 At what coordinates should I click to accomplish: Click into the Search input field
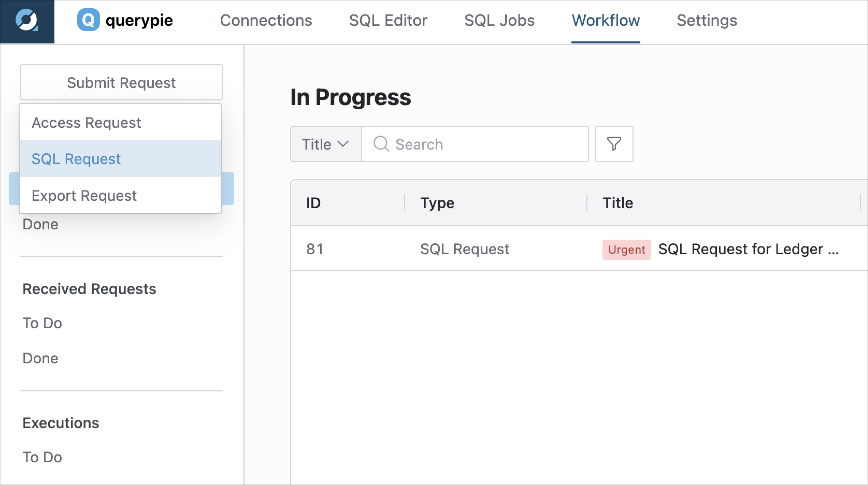tap(475, 144)
